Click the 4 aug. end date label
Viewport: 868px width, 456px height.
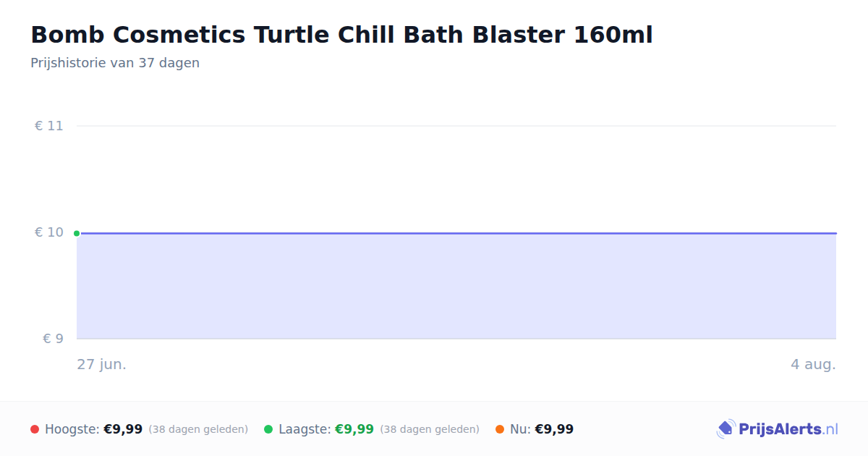(x=813, y=364)
